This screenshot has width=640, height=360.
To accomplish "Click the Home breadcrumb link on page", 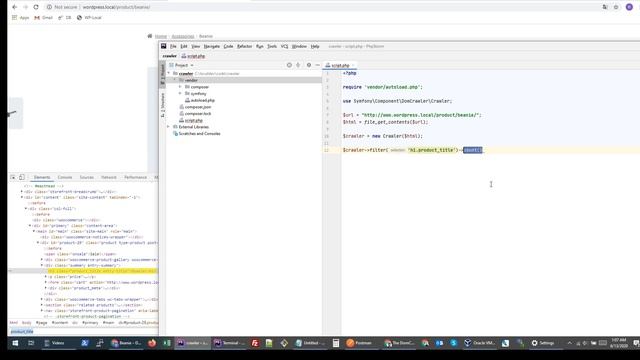I will pyautogui.click(x=161, y=36).
